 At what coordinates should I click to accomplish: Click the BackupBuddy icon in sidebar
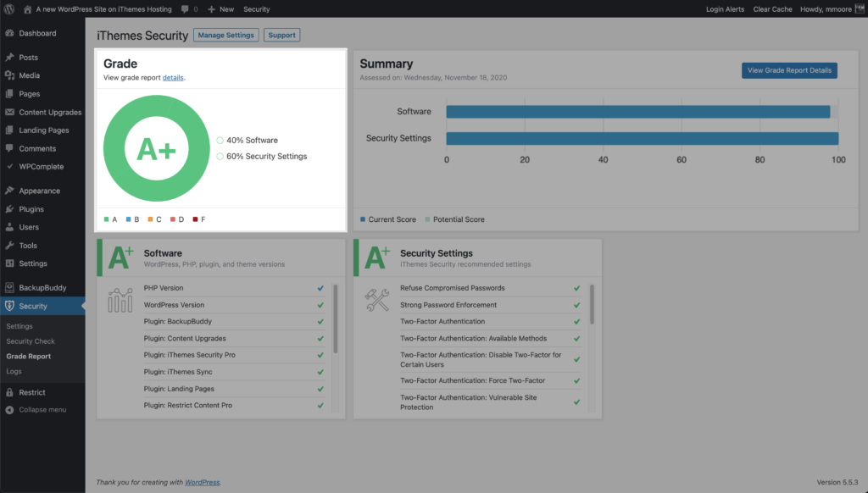[9, 287]
